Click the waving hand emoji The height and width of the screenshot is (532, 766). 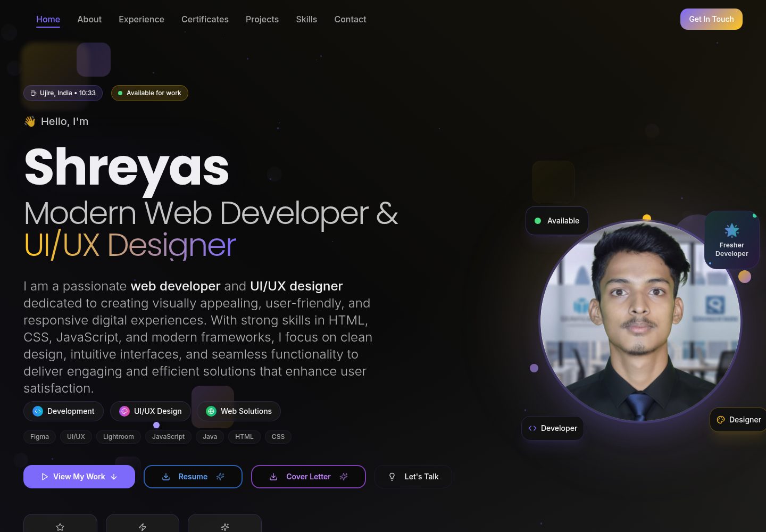point(30,121)
